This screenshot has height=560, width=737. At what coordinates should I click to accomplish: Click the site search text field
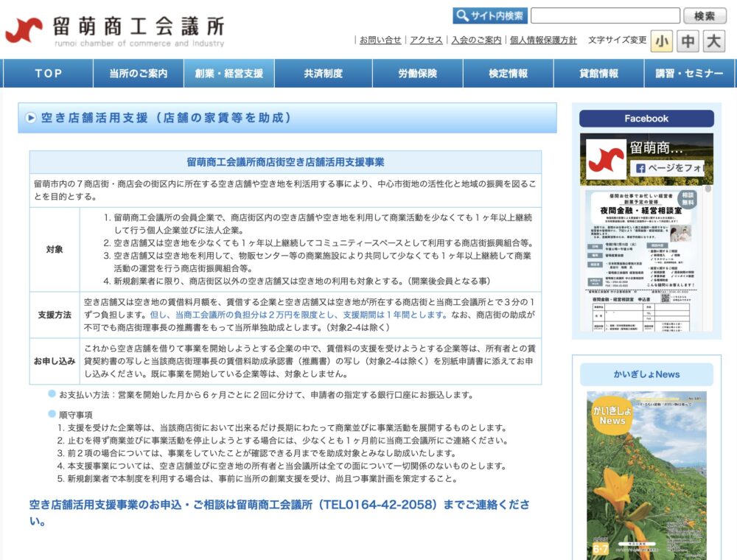pos(604,15)
